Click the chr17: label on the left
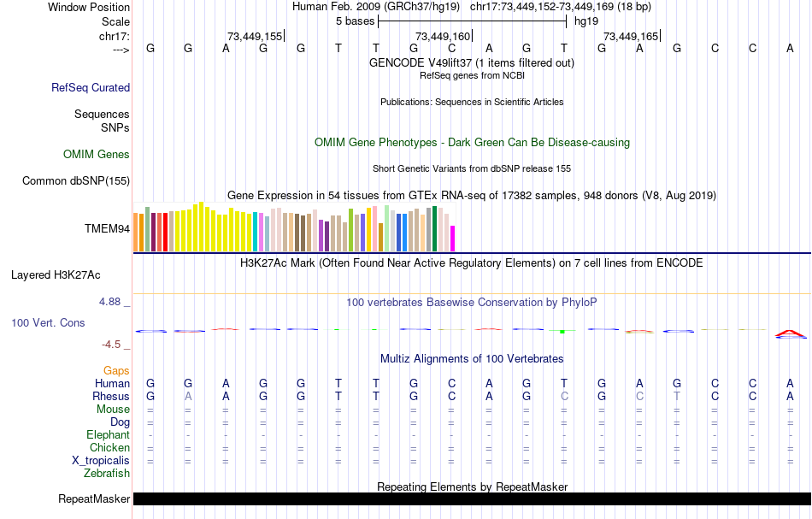 point(115,36)
